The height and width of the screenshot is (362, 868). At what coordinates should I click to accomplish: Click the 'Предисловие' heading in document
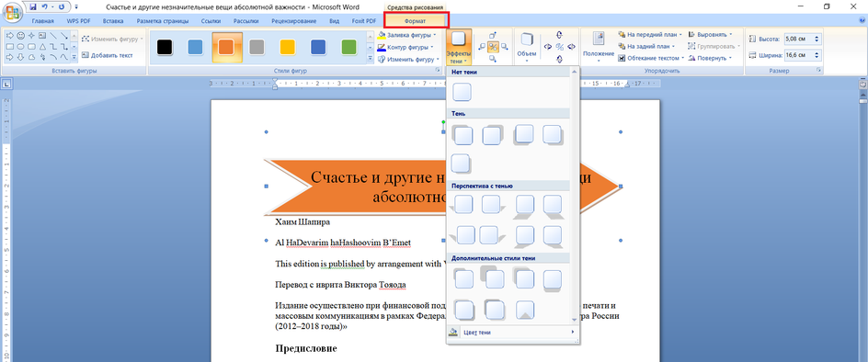[305, 349]
